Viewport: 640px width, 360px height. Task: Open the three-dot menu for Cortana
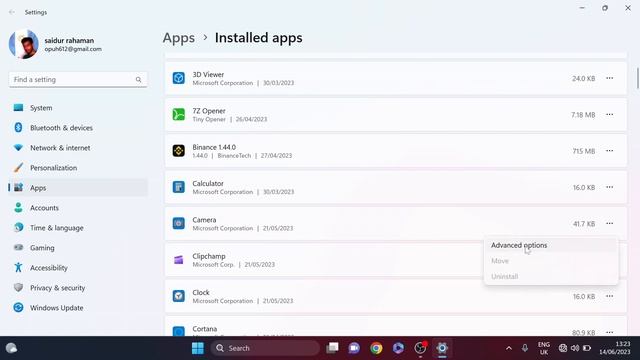click(x=609, y=332)
